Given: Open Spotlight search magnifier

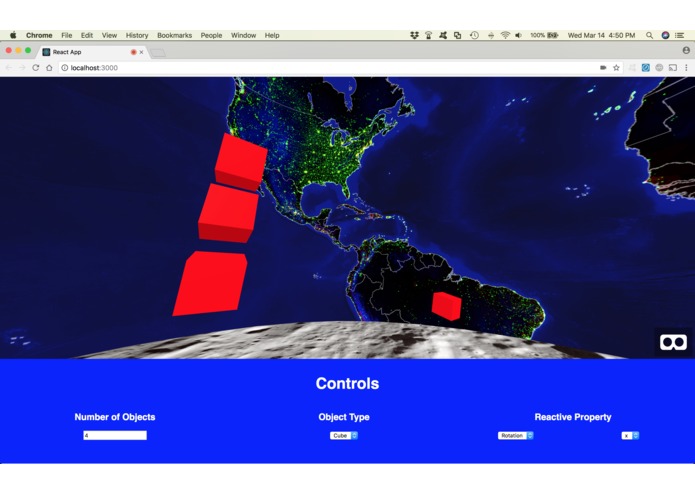Looking at the screenshot, I should [649, 35].
